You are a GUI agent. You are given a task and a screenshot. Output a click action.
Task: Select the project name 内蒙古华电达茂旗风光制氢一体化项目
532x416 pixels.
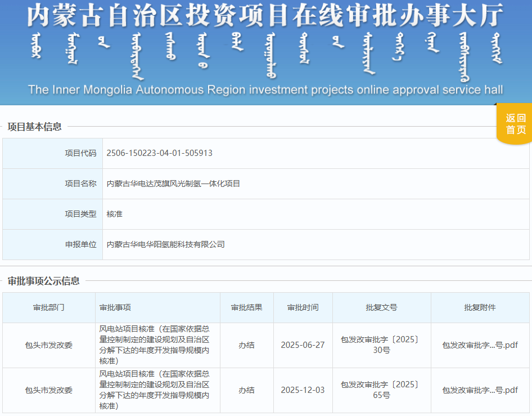coord(173,184)
